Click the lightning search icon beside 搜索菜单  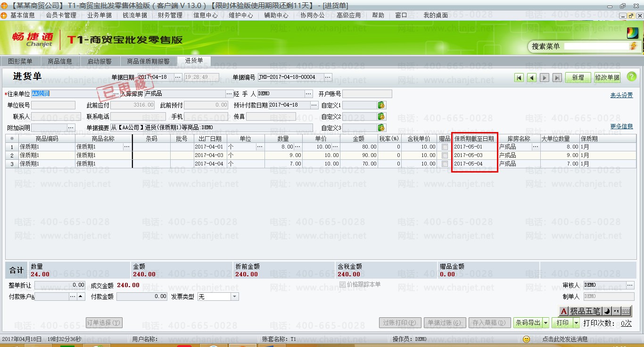633,46
